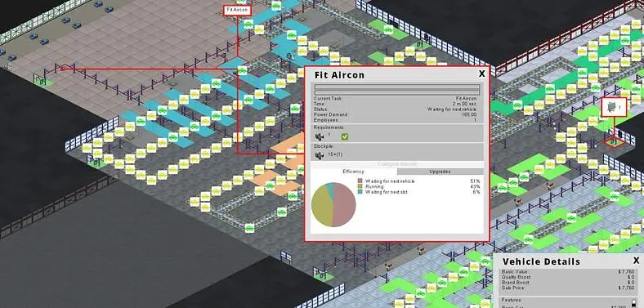The height and width of the screenshot is (308, 644).
Task: Click the 'Running' legend text
Action: point(374,186)
